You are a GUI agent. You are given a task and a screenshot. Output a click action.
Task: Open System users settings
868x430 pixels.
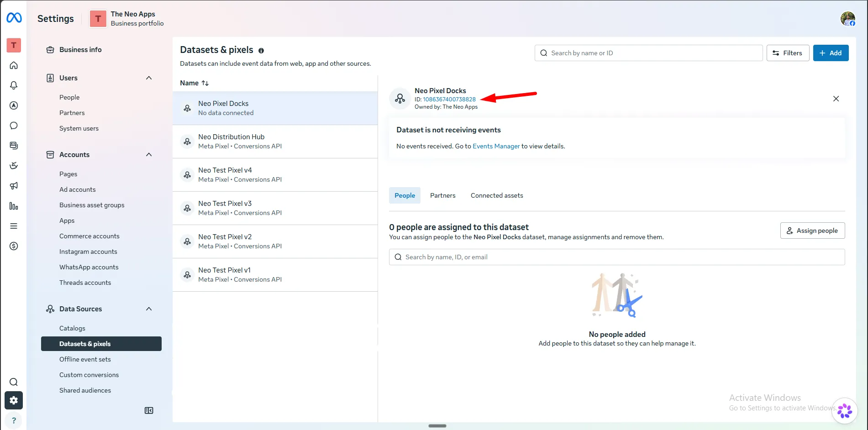pyautogui.click(x=79, y=128)
